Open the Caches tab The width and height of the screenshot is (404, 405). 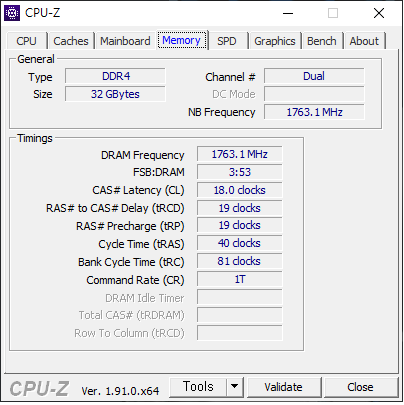coord(71,41)
